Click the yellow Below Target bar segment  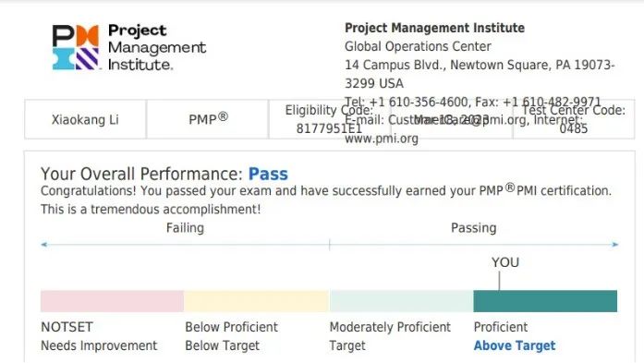point(257,301)
